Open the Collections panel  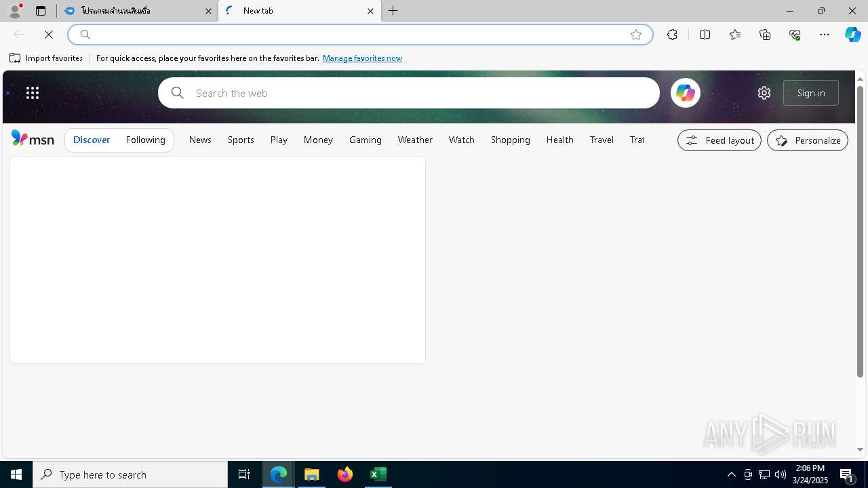(765, 35)
